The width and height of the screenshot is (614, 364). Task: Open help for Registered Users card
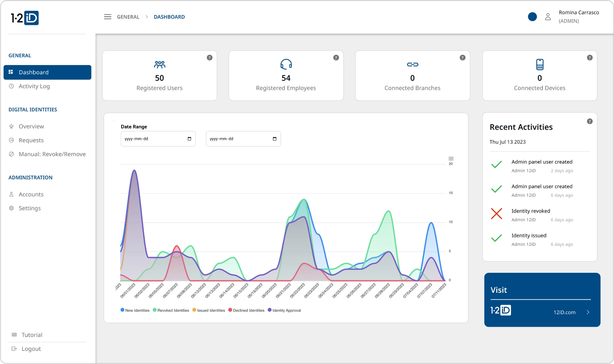209,58
